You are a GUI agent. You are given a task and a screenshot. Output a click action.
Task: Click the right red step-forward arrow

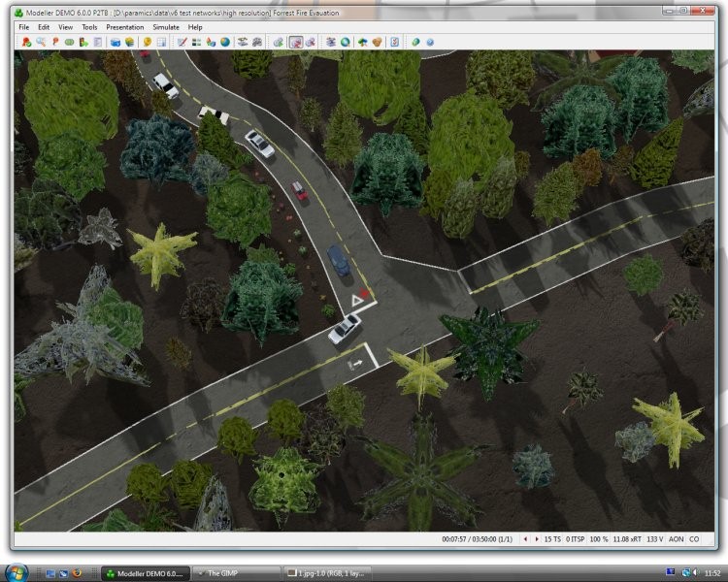[535, 538]
